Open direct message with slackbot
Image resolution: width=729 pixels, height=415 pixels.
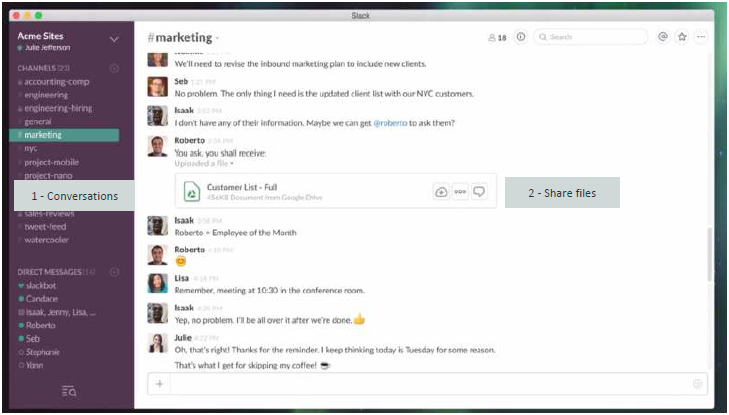tap(41, 286)
